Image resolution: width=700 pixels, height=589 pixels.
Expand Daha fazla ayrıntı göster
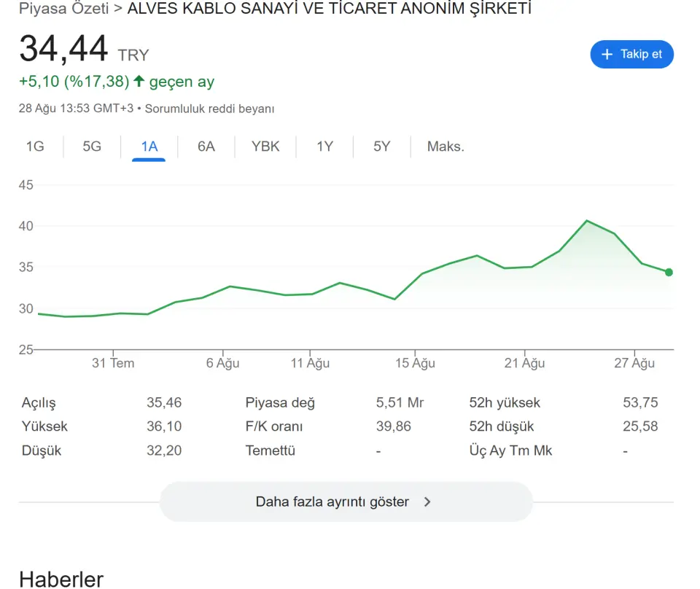pyautogui.click(x=346, y=502)
